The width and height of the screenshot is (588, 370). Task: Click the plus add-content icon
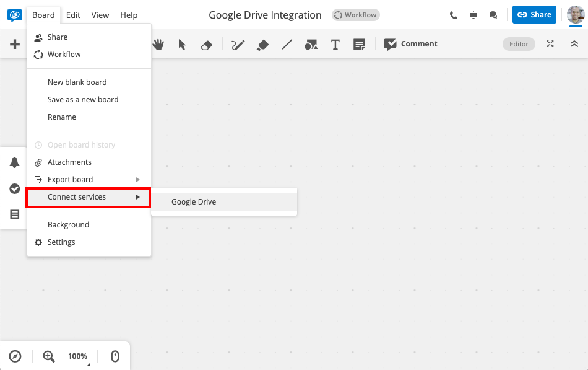[15, 45]
